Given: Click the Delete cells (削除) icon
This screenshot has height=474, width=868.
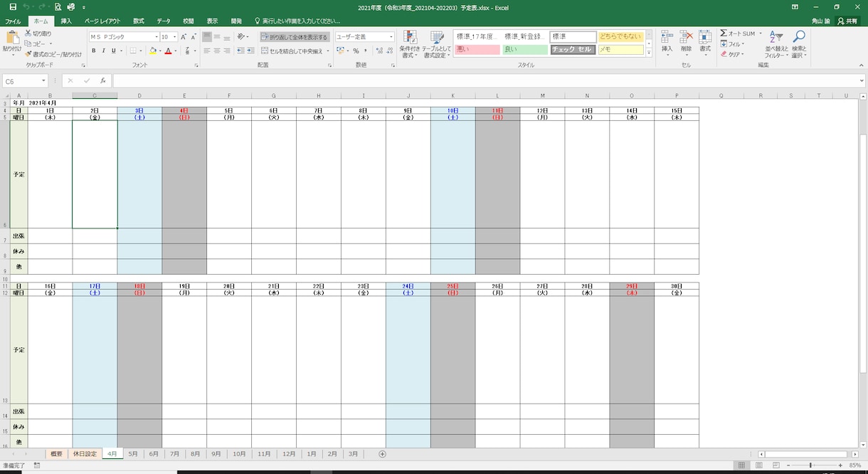Looking at the screenshot, I should [x=686, y=37].
